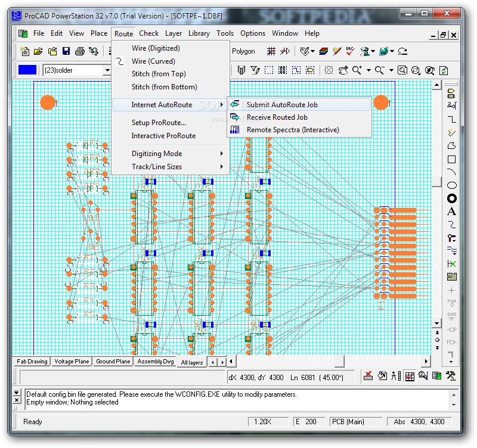Select the dashed rectangle selection tool
This screenshot has height=448, width=477.
pos(269,70)
